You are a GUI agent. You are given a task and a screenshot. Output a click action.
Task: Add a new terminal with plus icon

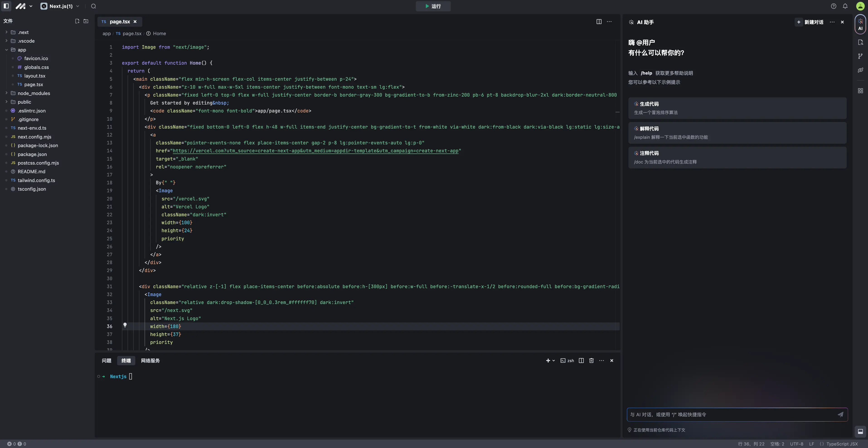[548, 361]
